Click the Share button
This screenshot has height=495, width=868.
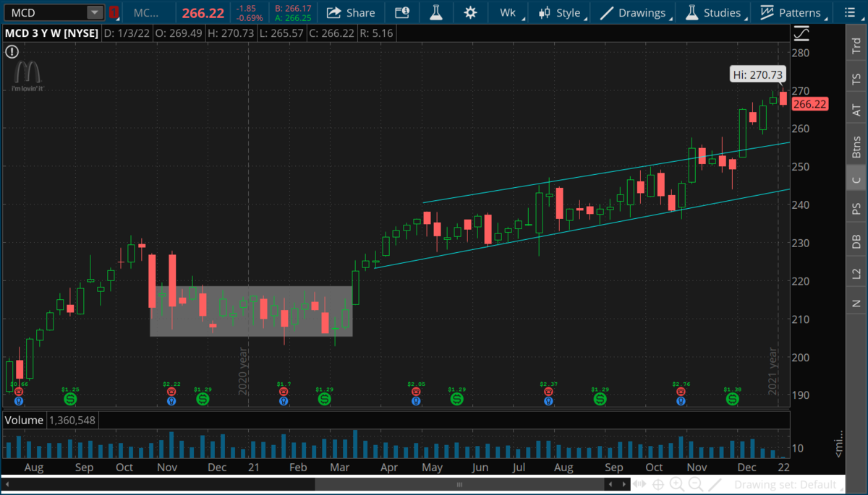(351, 13)
